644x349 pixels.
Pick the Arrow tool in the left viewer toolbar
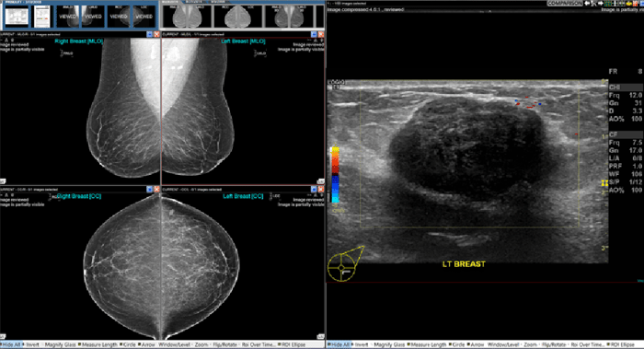[x=146, y=344]
